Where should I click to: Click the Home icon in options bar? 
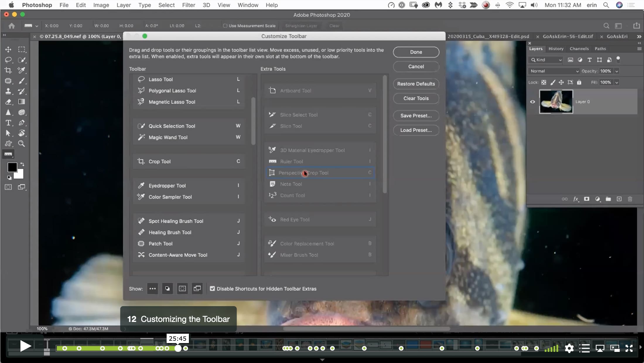pyautogui.click(x=11, y=26)
